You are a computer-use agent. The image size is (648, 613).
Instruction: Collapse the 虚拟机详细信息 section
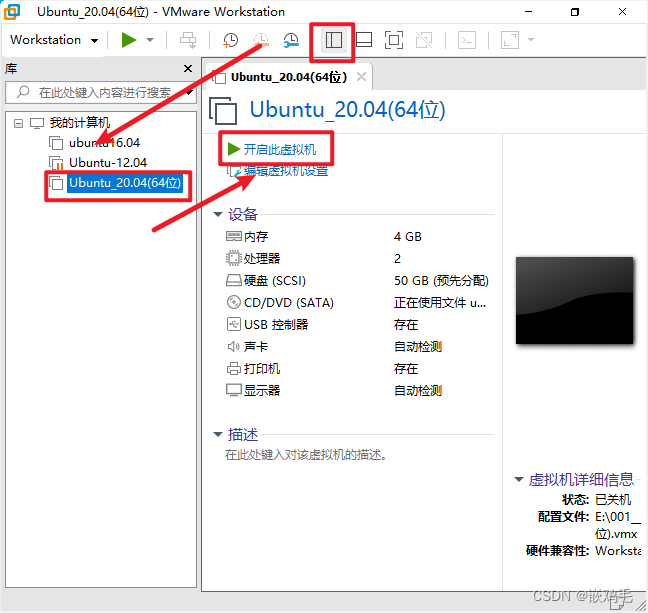(519, 479)
